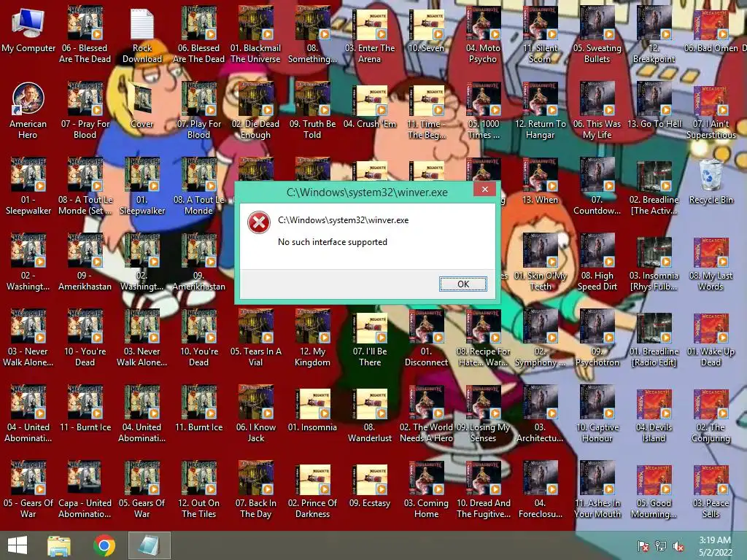Image resolution: width=747 pixels, height=560 pixels.
Task: Select the '13. Go To Hell' file
Action: [x=654, y=106]
